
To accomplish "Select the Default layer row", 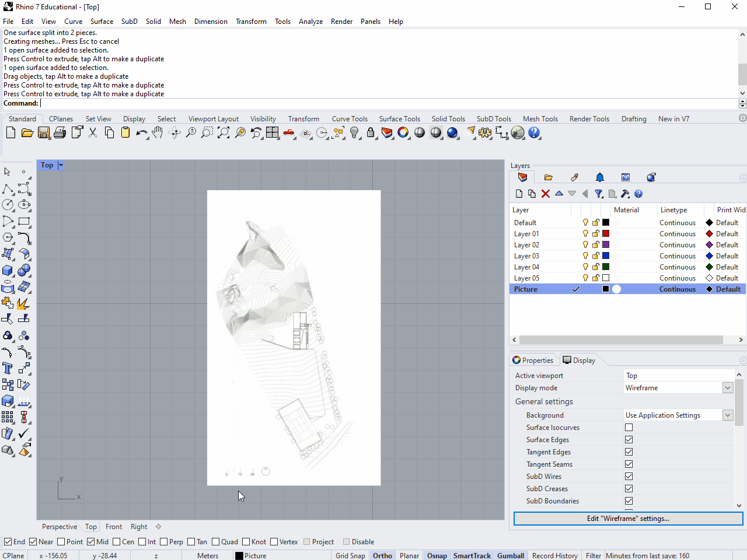I will (x=627, y=223).
